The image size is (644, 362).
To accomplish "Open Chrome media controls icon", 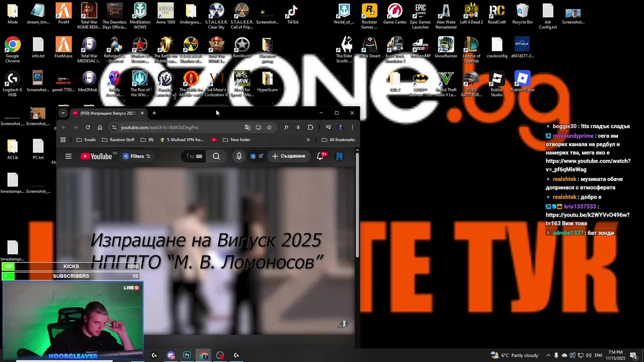I will point(328,127).
